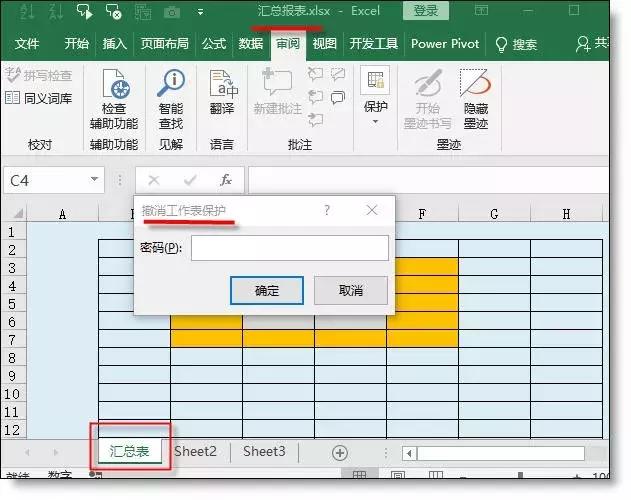This screenshot has height=500, width=631.
Task: Switch to the 插入 ribbon tab
Action: point(114,43)
